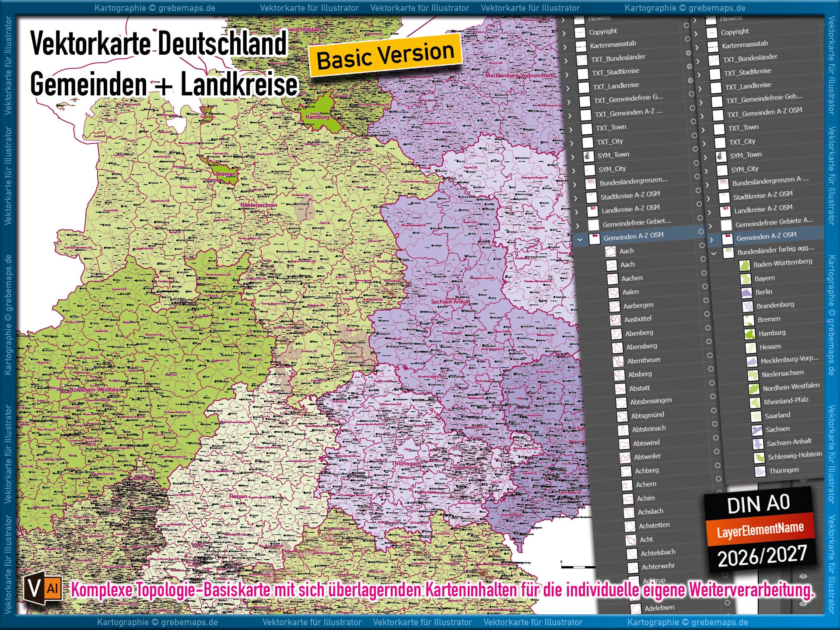Viewport: 840px width, 630px height.
Task: Expand Stadtkreise A-Z OSM in right panel
Action: pos(708,198)
